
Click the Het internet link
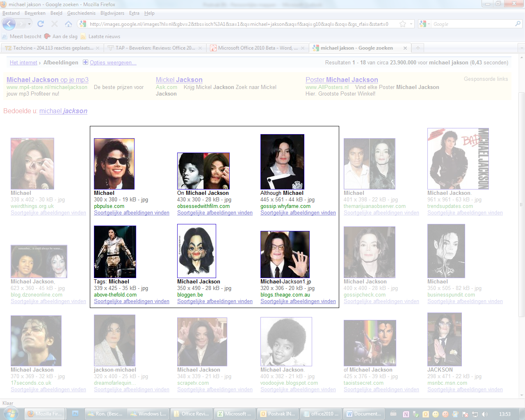(23, 63)
